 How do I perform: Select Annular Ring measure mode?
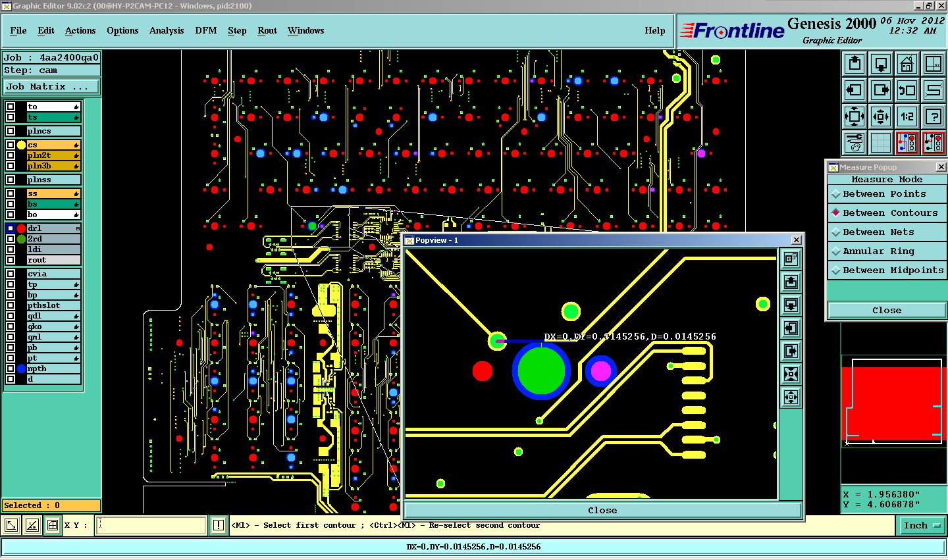(x=887, y=251)
